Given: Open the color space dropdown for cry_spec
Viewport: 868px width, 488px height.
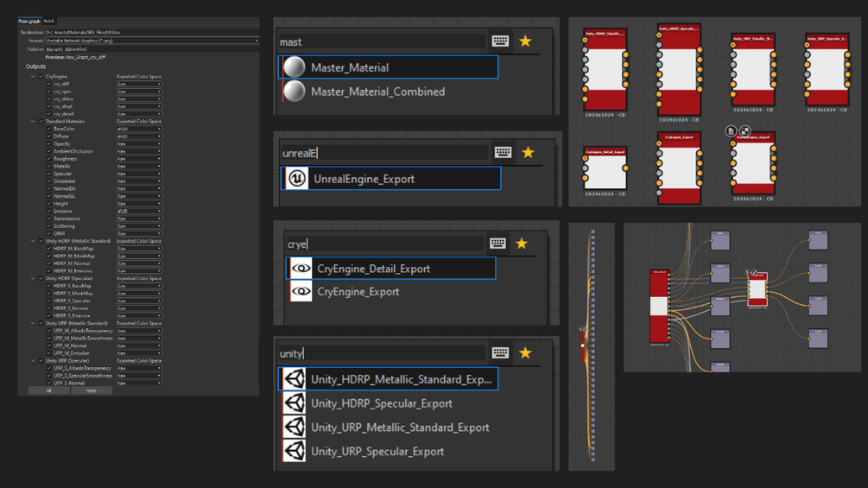Looking at the screenshot, I should click(x=139, y=92).
